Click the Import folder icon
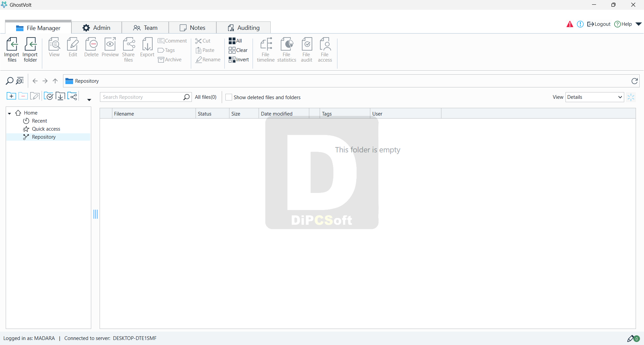 coord(30,50)
